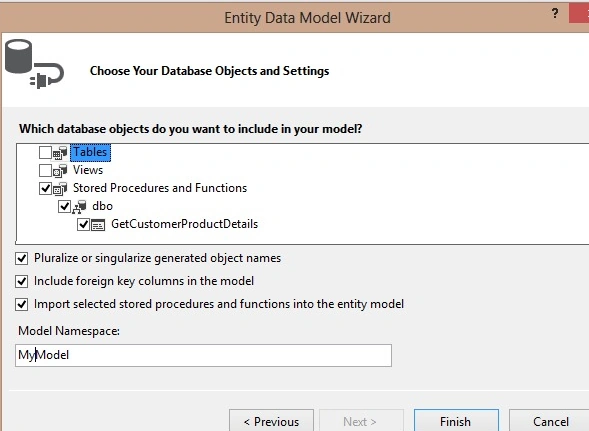Uncheck the dbo schema checkbox
Image resolution: width=589 pixels, height=431 pixels.
click(64, 206)
